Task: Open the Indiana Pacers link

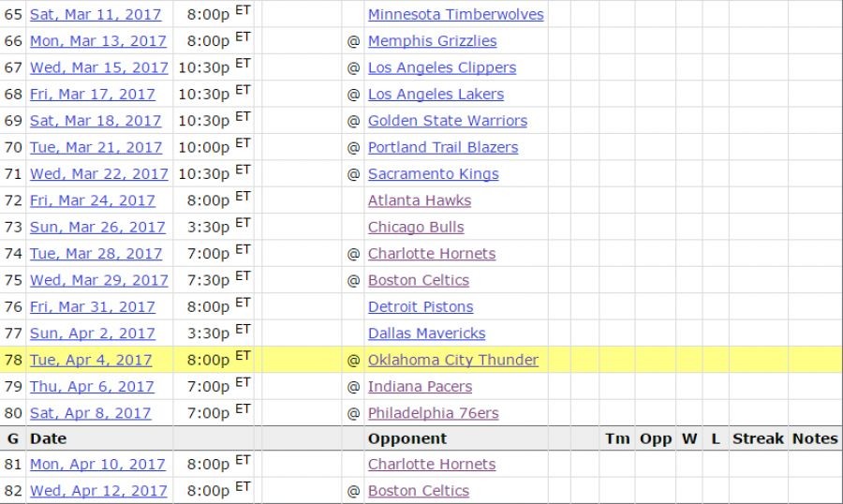Action: click(x=420, y=387)
